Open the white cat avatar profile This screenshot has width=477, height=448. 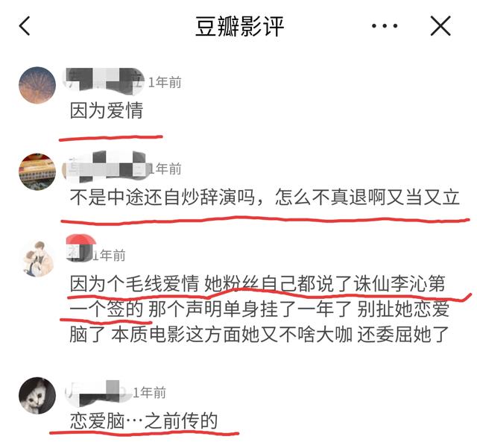(37, 395)
